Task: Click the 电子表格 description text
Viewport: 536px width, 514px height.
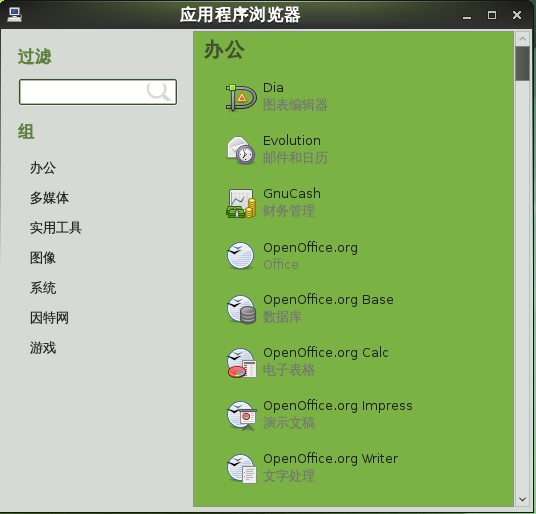Action: 289,370
